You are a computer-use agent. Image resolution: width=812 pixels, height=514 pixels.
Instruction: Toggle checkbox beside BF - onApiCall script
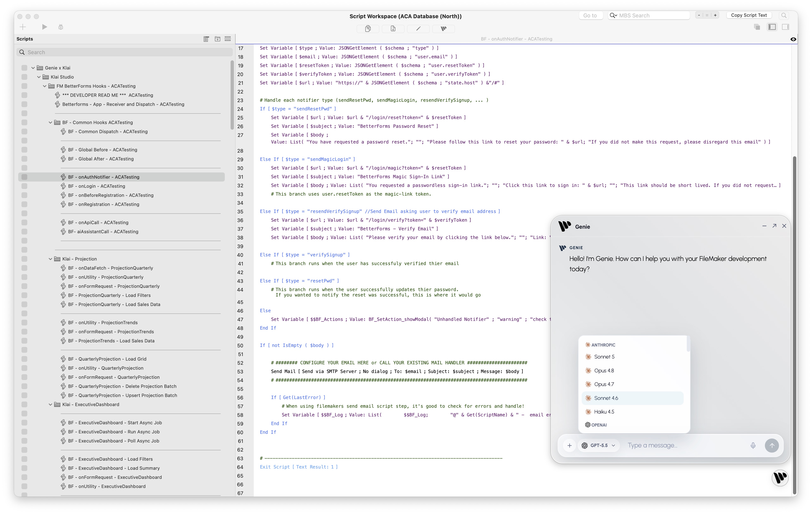(24, 222)
